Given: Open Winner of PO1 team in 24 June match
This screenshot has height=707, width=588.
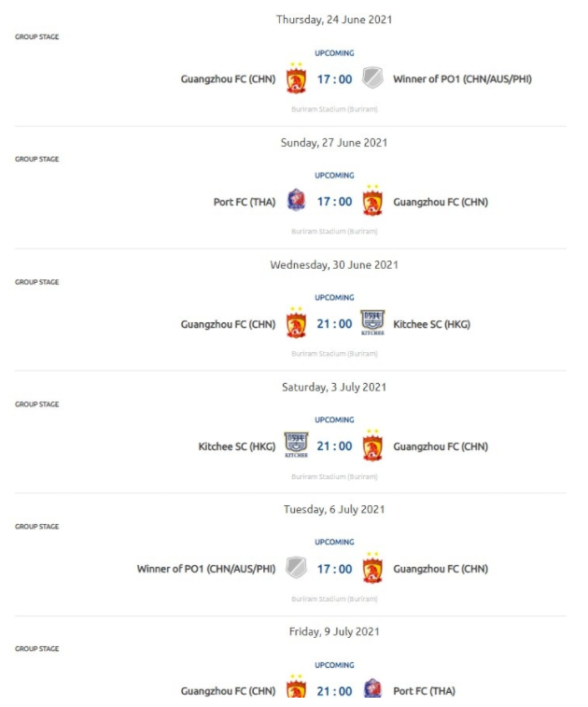Looking at the screenshot, I should 462,78.
